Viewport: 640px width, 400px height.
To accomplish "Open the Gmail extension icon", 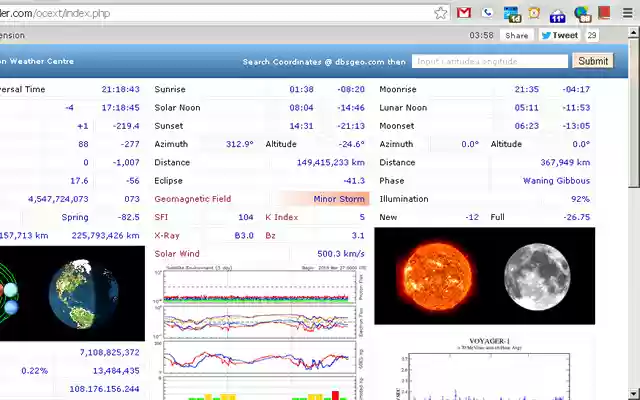I will [464, 13].
